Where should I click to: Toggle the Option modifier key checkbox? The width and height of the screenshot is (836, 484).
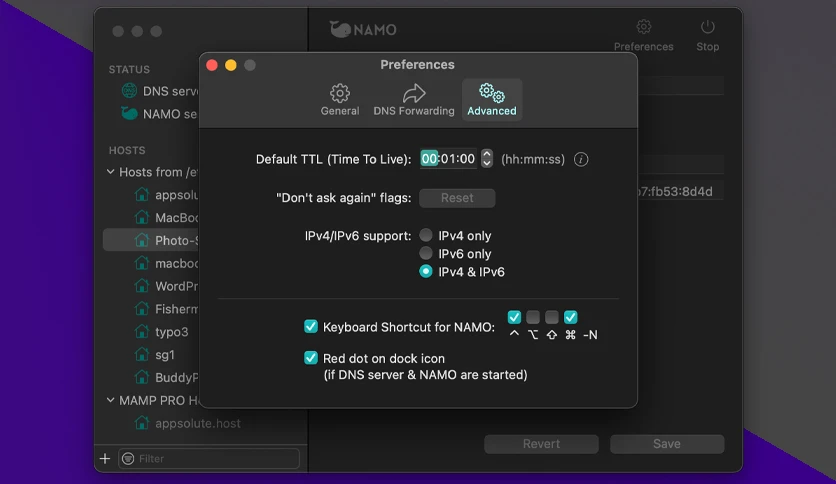click(x=533, y=317)
